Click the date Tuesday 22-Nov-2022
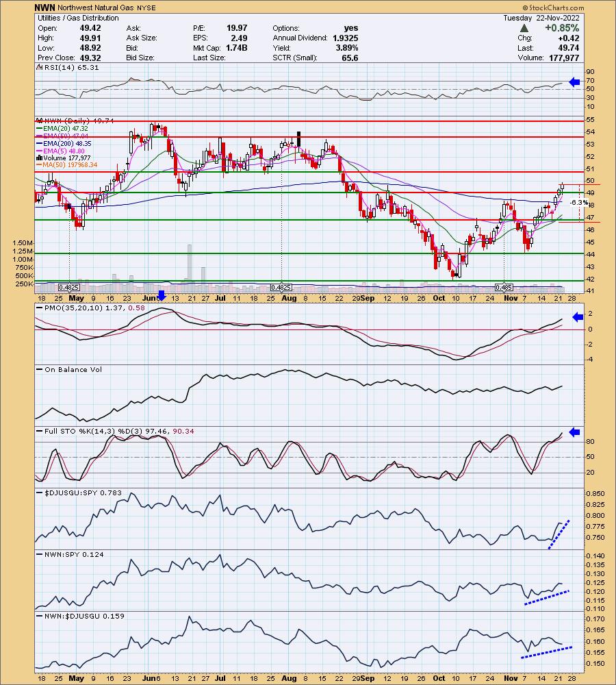The width and height of the screenshot is (616, 685). 541,18
